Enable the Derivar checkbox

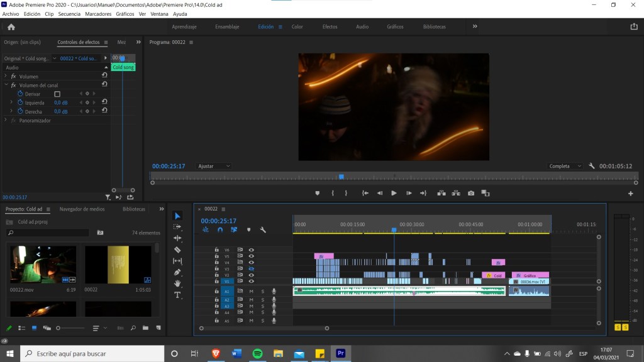point(57,94)
